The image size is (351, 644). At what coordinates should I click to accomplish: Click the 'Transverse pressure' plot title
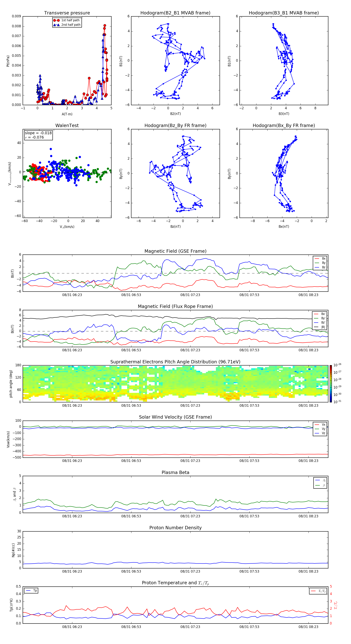tap(67, 13)
